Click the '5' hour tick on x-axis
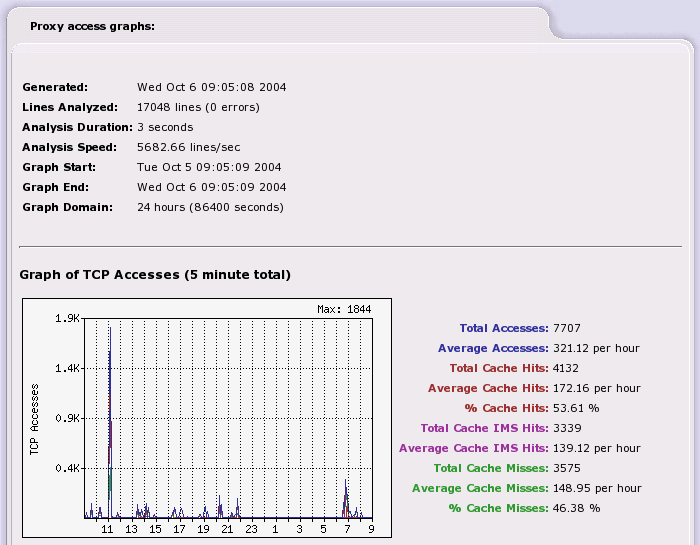This screenshot has width=700, height=545. (324, 529)
